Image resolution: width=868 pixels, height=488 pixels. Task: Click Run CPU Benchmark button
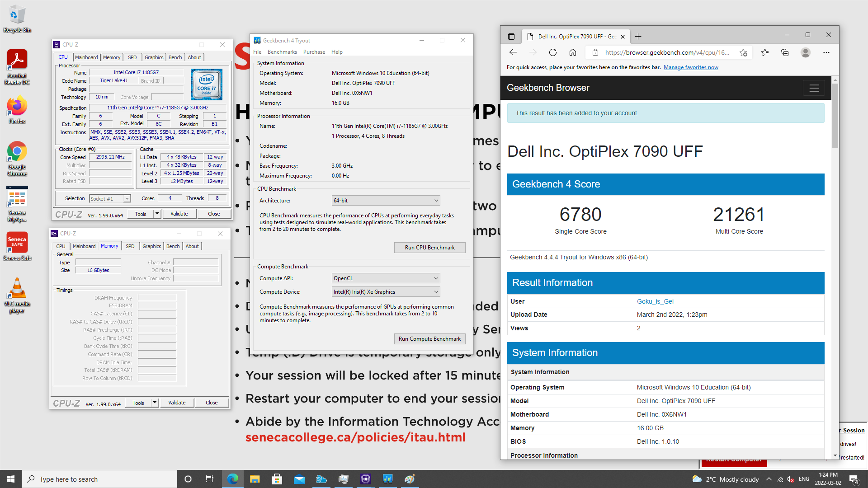coord(429,248)
